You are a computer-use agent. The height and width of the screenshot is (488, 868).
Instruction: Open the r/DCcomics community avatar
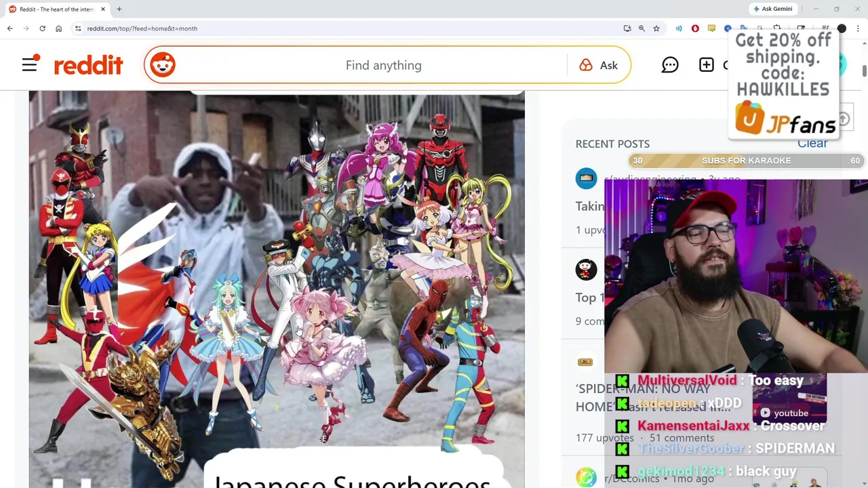coord(586,478)
